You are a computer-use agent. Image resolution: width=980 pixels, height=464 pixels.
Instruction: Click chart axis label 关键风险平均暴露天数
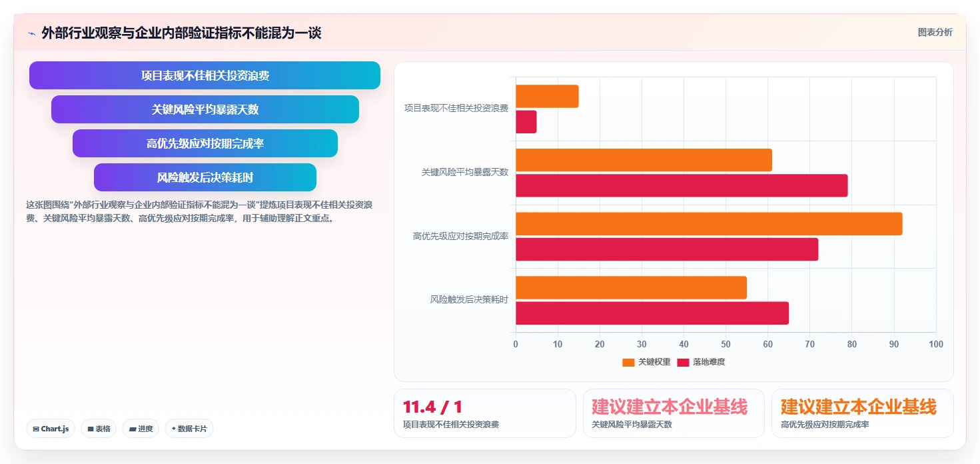465,172
